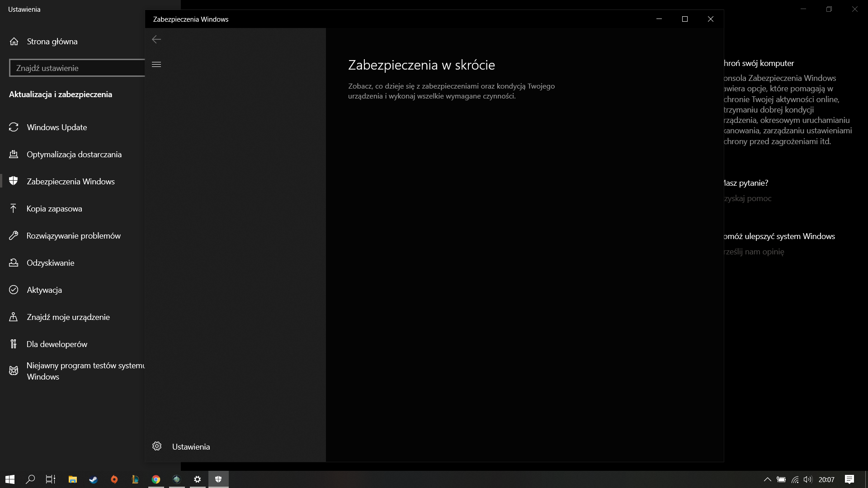Close the Ustawienia background window

pos(855,9)
